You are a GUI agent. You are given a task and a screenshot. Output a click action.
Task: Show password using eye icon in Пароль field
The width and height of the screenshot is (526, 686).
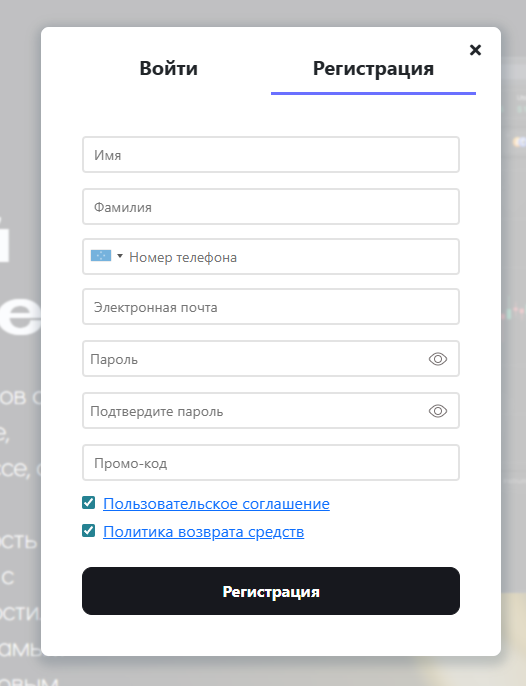pos(438,359)
